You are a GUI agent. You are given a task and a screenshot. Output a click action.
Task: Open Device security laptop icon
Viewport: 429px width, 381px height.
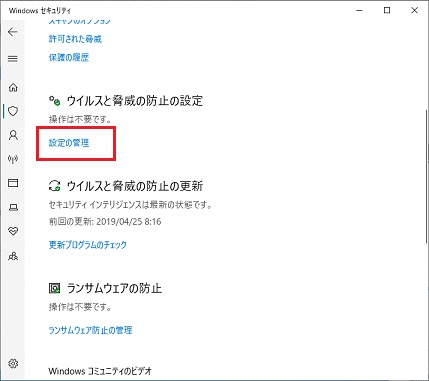point(13,207)
